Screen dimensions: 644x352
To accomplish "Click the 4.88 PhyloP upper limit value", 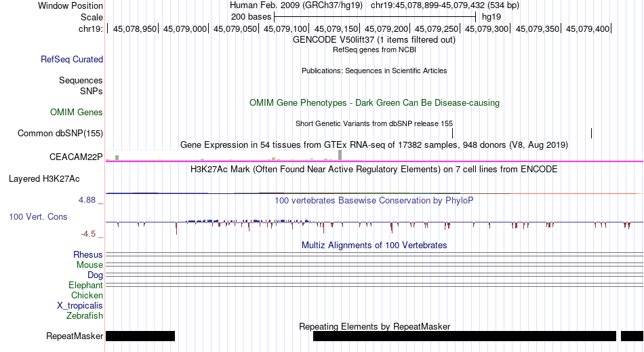I will [87, 200].
